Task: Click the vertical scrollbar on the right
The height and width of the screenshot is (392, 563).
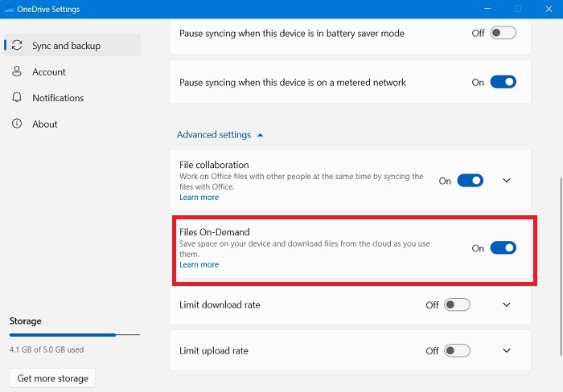Action: pos(561,266)
